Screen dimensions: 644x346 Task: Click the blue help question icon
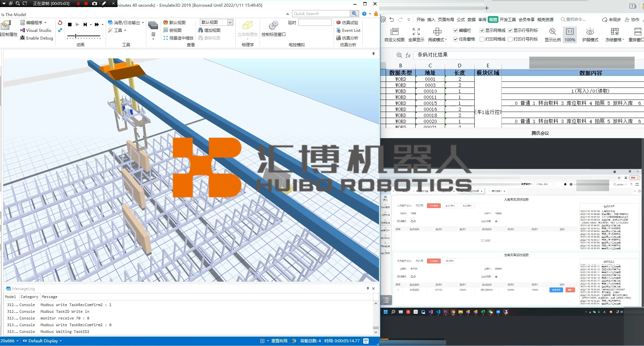click(x=364, y=14)
